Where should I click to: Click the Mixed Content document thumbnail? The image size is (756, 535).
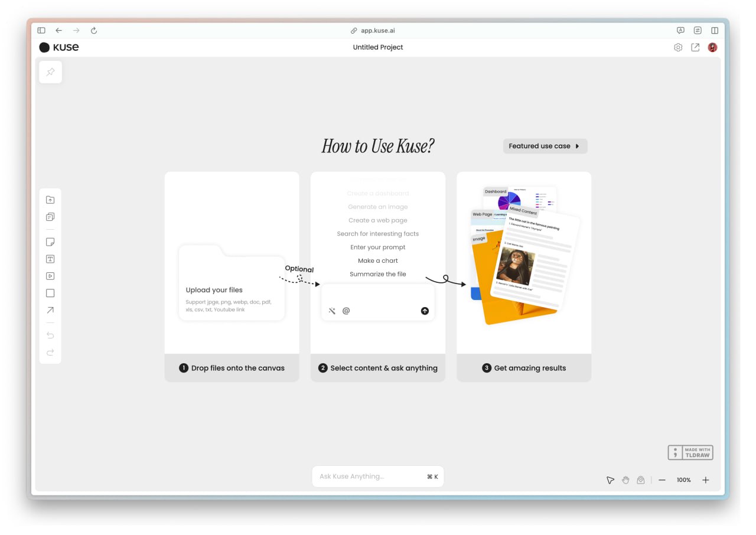pyautogui.click(x=535, y=257)
